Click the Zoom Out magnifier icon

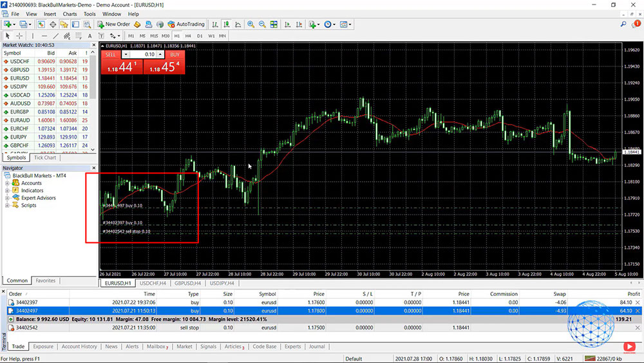(x=262, y=25)
